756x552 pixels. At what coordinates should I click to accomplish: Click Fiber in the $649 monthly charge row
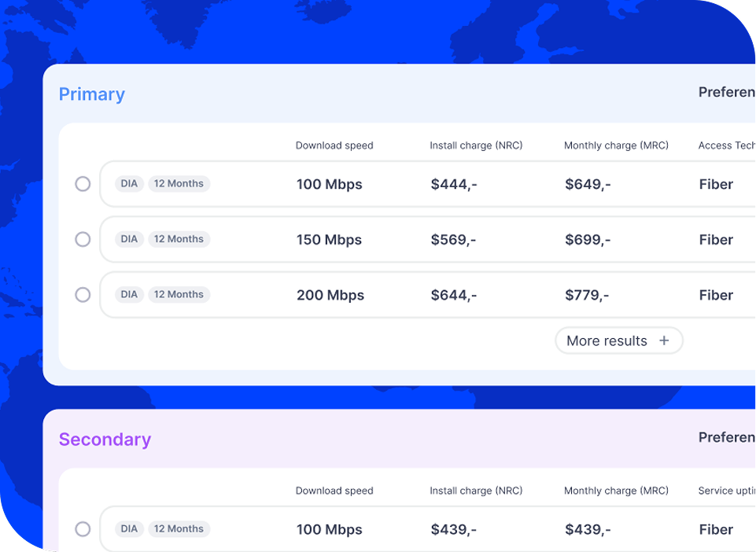coord(716,184)
